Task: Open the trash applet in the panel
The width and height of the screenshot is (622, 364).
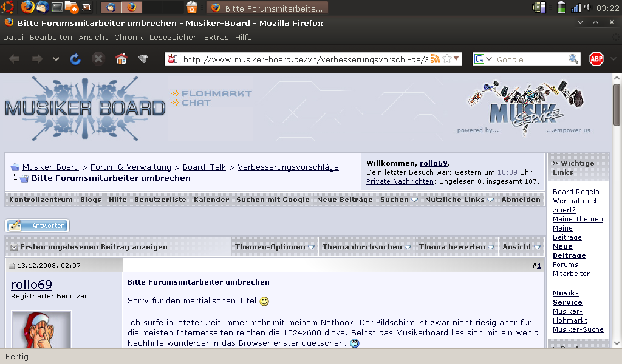Action: [x=192, y=7]
